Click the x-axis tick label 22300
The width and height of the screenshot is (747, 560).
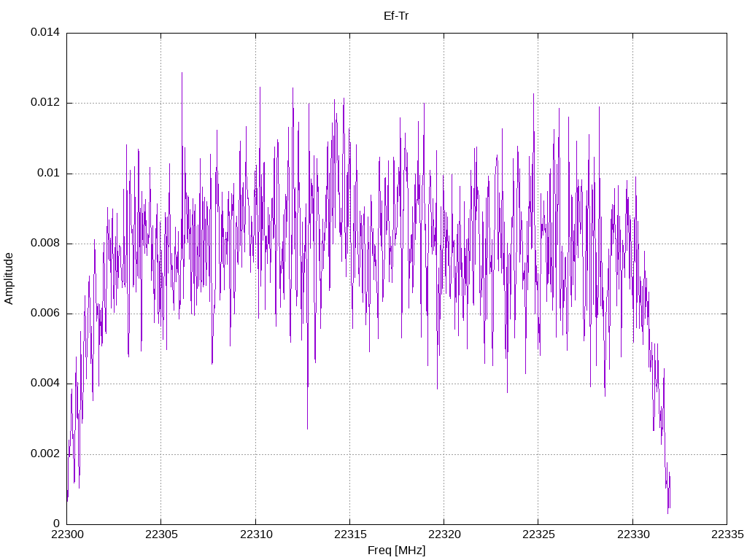click(x=66, y=534)
